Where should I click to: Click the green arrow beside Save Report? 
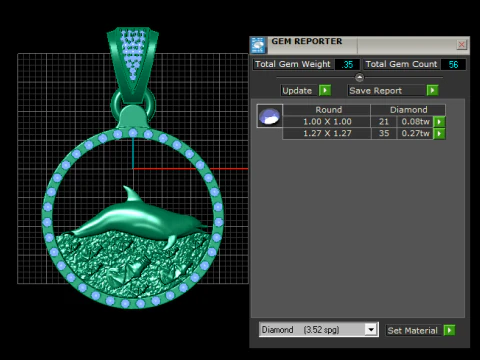tap(432, 90)
